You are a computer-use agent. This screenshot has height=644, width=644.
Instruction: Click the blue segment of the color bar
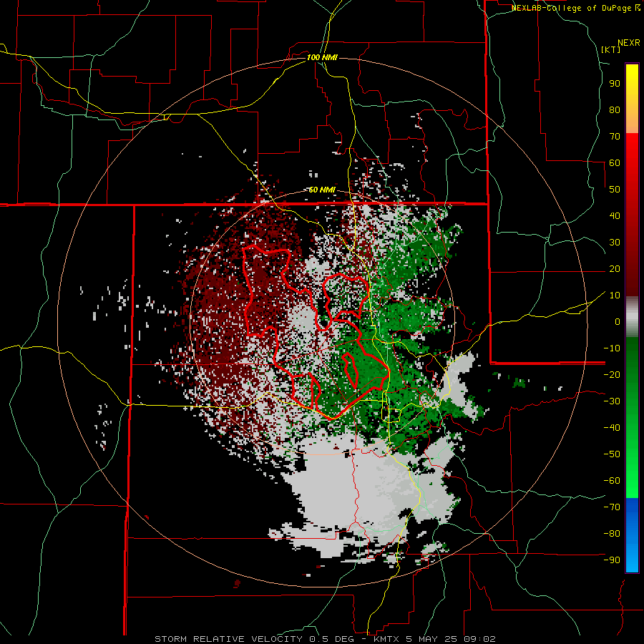632,535
